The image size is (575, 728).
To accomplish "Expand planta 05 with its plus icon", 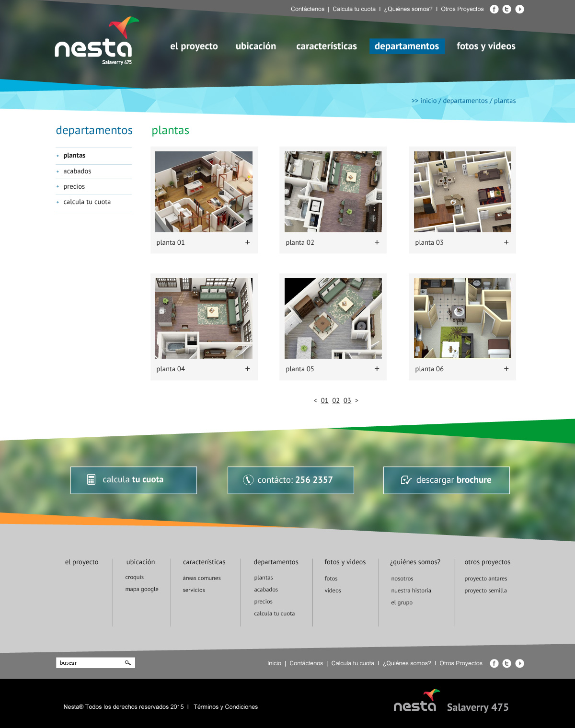I will pos(377,369).
